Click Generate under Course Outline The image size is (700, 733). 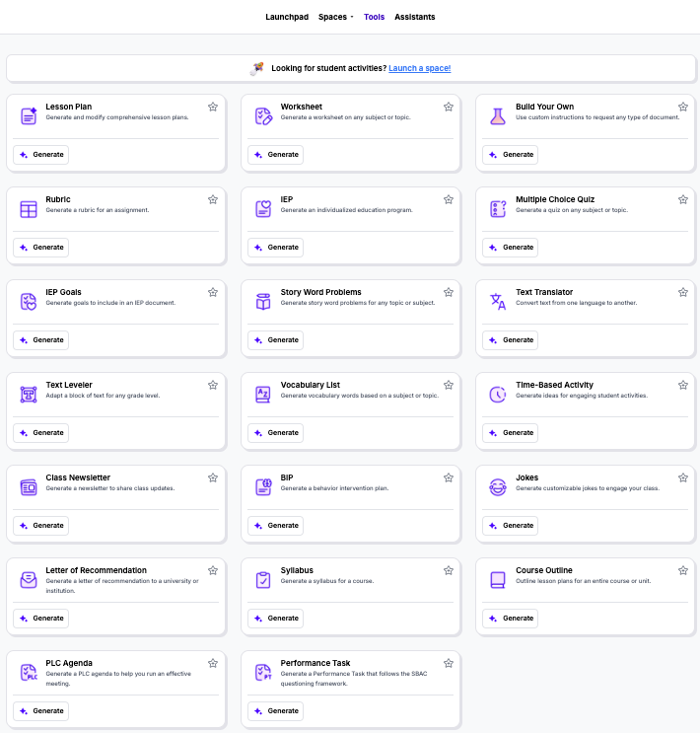(511, 619)
